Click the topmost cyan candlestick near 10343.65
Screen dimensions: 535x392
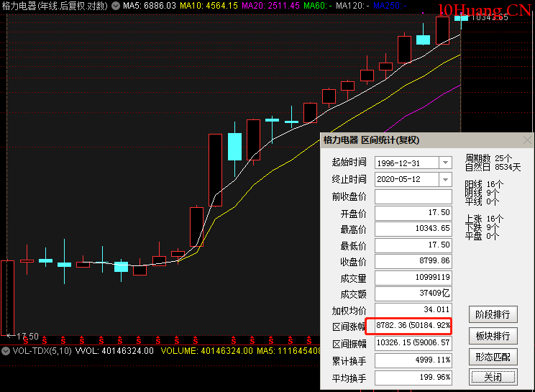(x=462, y=18)
